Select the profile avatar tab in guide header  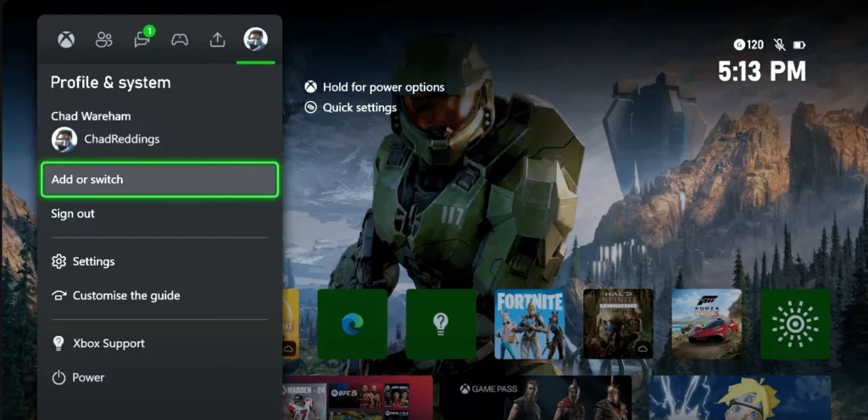[x=256, y=39]
